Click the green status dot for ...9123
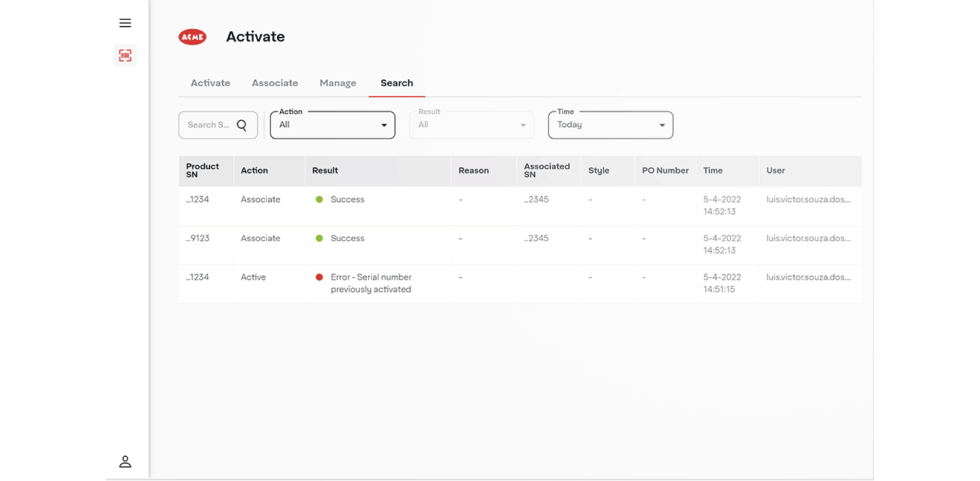980x481 pixels. click(x=319, y=238)
